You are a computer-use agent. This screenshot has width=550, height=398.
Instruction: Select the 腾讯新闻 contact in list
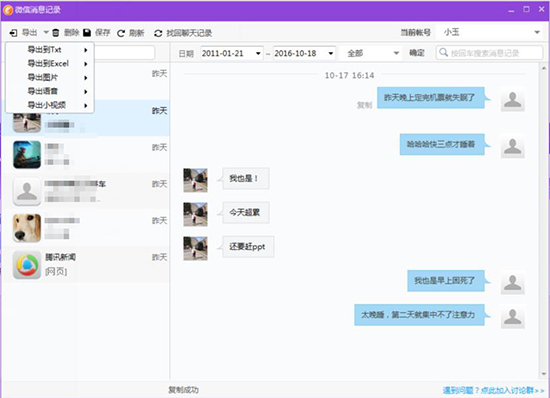tap(86, 264)
